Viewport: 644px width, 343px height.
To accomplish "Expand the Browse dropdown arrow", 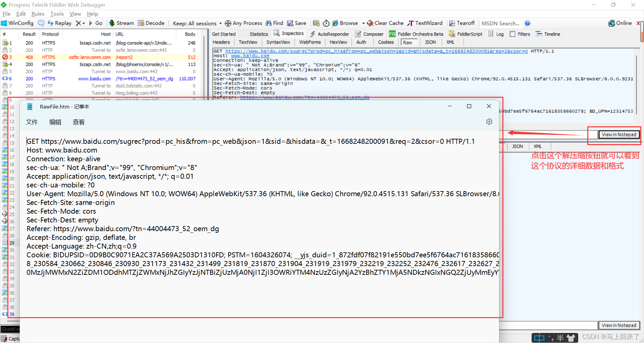I will point(363,23).
